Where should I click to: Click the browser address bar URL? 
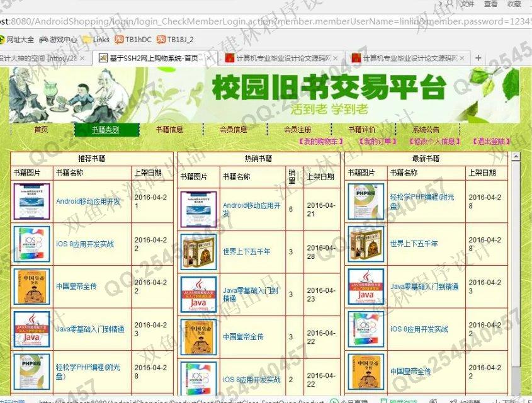pos(266,21)
